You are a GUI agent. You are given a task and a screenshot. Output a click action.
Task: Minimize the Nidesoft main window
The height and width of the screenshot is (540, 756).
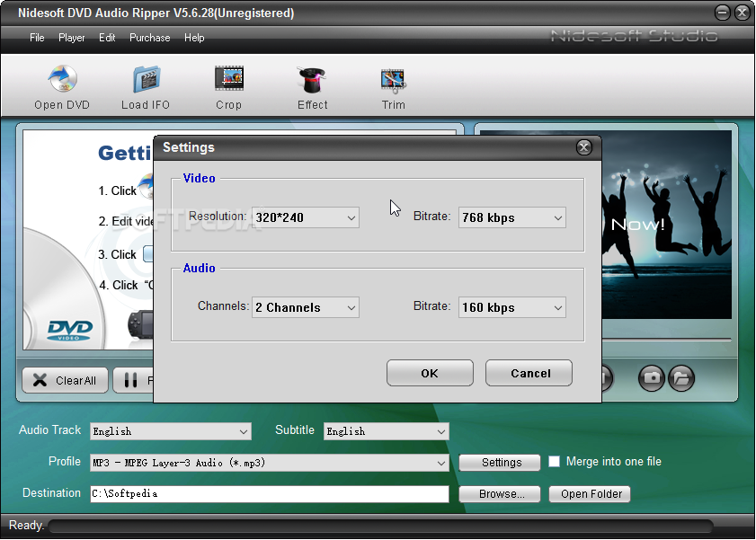722,13
